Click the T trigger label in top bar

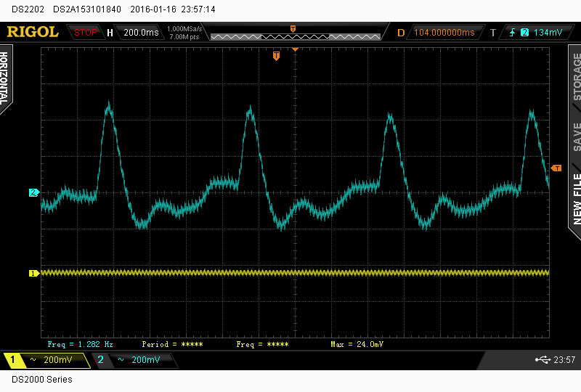(x=493, y=33)
